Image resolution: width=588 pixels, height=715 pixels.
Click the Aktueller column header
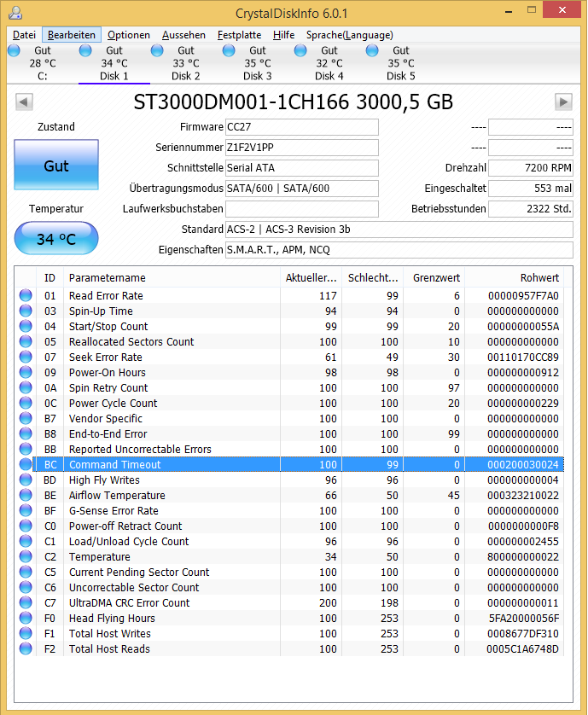(x=311, y=277)
